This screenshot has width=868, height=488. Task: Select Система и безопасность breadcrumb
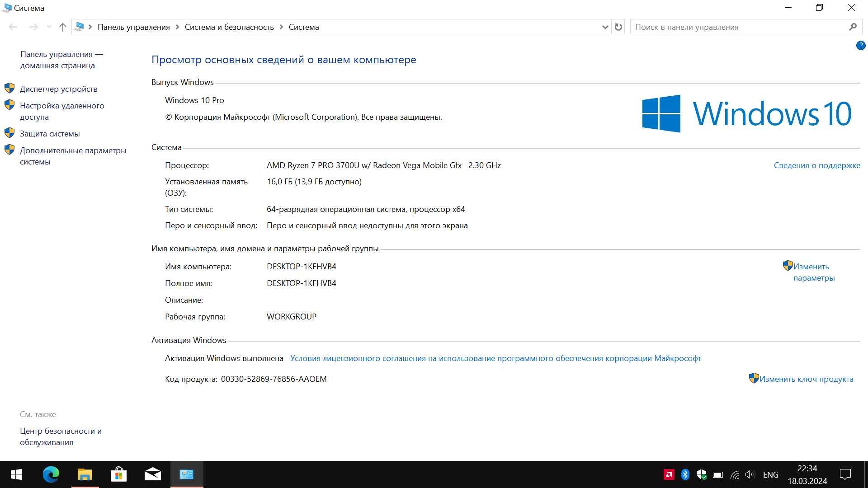tap(229, 27)
